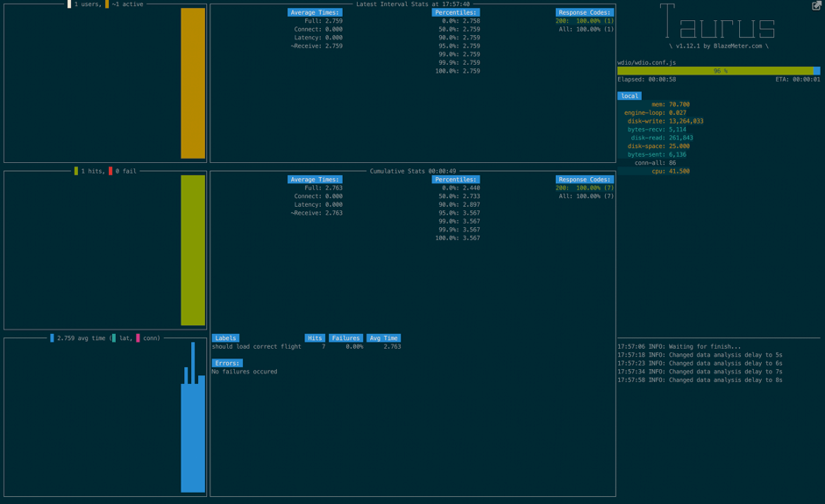Click the 'disk-space: 25.000' metric
825x504 pixels.
[658, 146]
